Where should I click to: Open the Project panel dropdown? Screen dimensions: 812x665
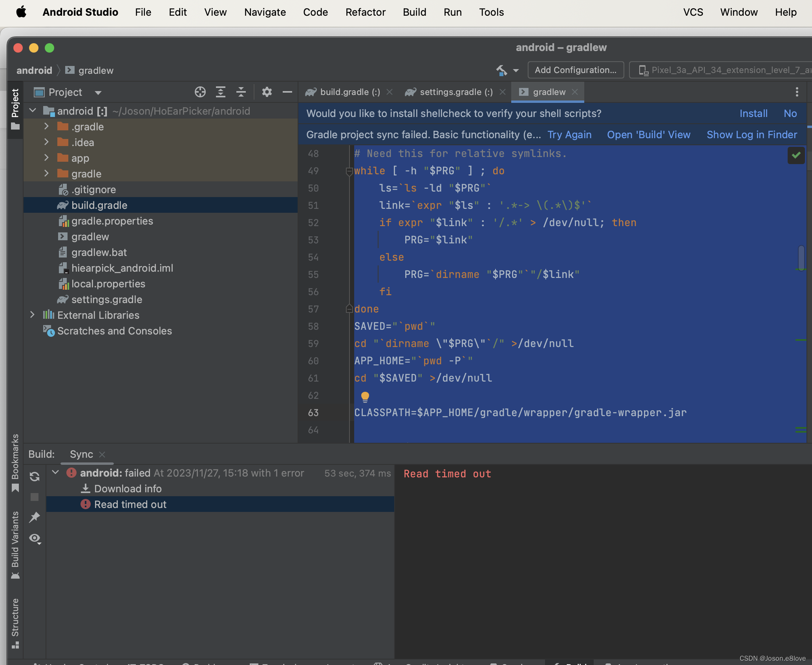tap(98, 92)
